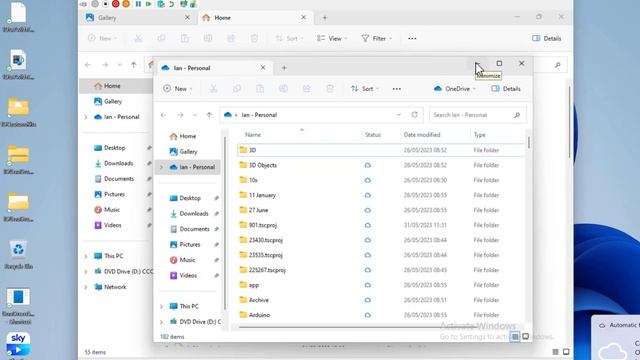Image resolution: width=640 pixels, height=360 pixels.
Task: Open address bar history dropdown in Ian - Personal
Action: pos(399,115)
